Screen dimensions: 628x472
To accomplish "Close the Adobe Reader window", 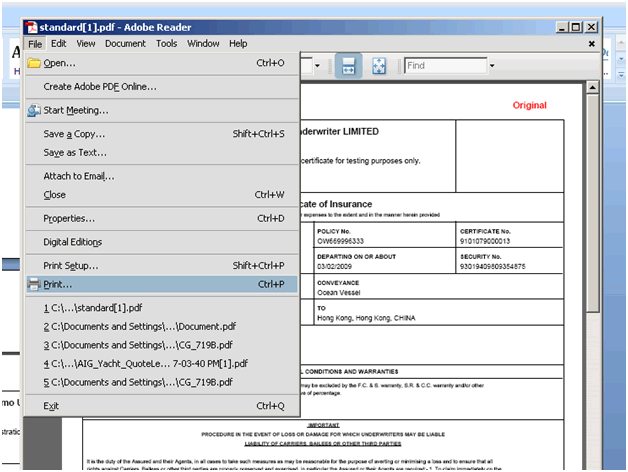I will pyautogui.click(x=591, y=27).
